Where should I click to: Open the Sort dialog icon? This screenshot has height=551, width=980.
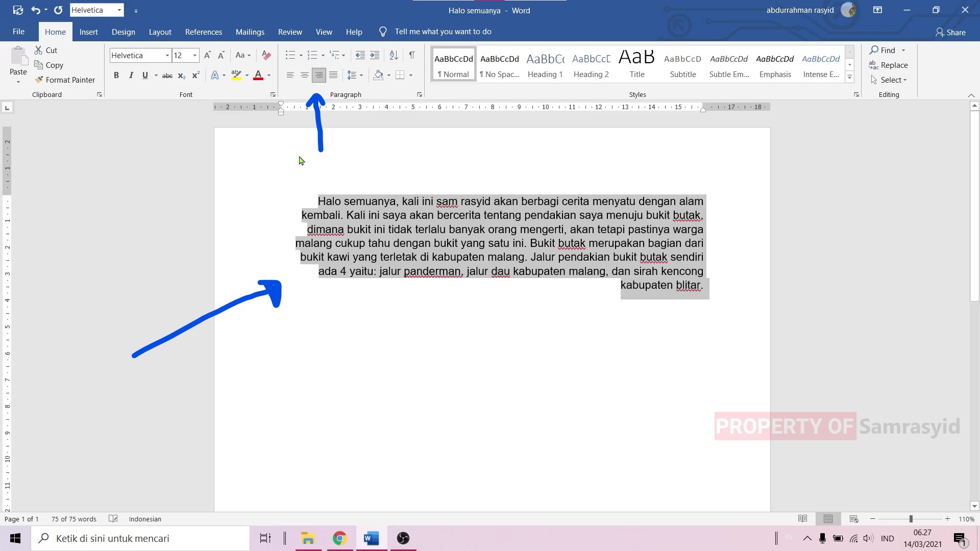[393, 55]
